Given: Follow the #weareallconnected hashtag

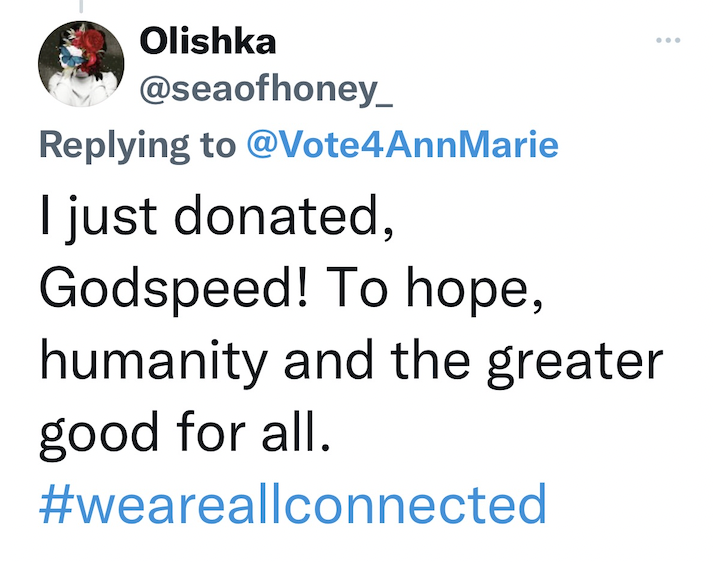Looking at the screenshot, I should click(293, 505).
